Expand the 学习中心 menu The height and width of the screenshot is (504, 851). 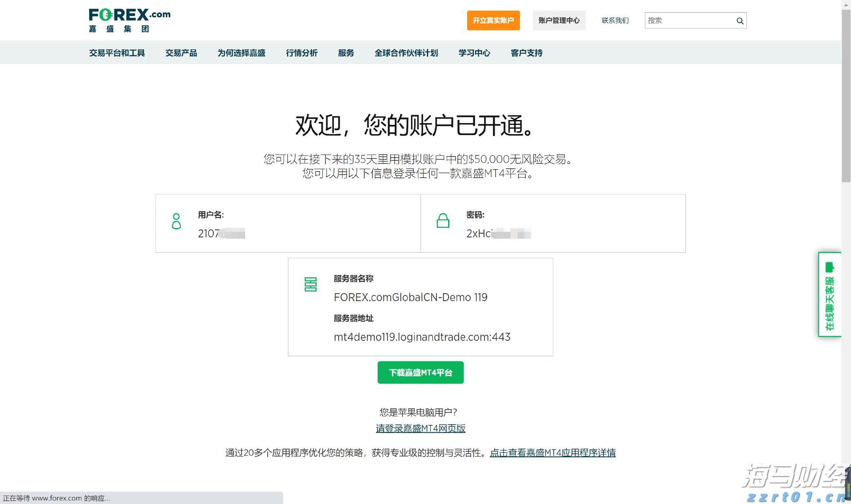tap(474, 53)
